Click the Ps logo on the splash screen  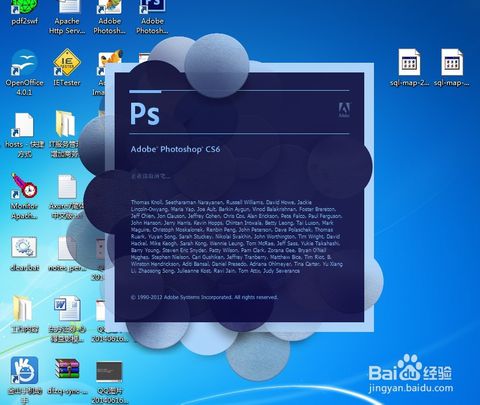(x=145, y=114)
